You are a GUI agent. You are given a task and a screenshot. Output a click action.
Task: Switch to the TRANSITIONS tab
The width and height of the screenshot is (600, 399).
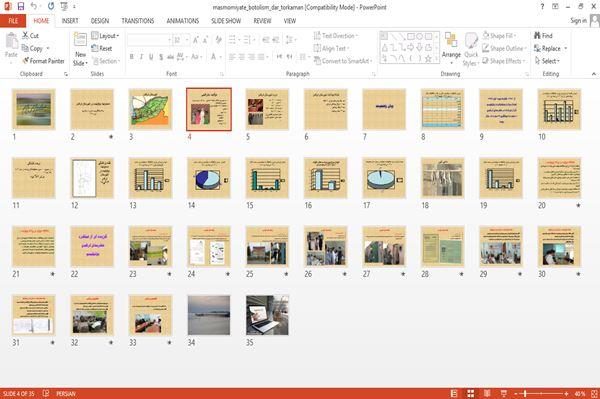pos(138,21)
